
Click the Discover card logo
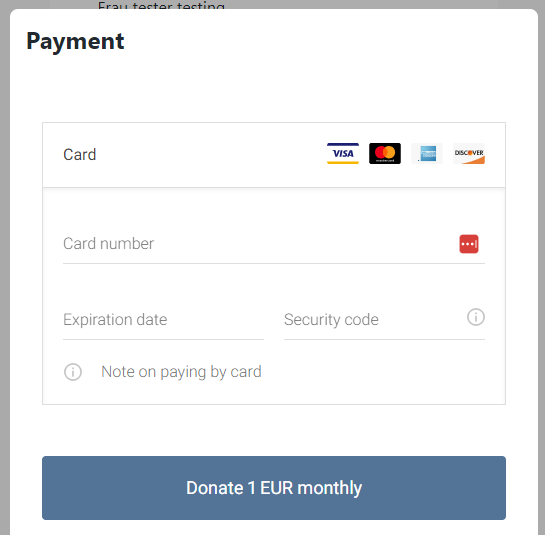pyautogui.click(x=469, y=153)
